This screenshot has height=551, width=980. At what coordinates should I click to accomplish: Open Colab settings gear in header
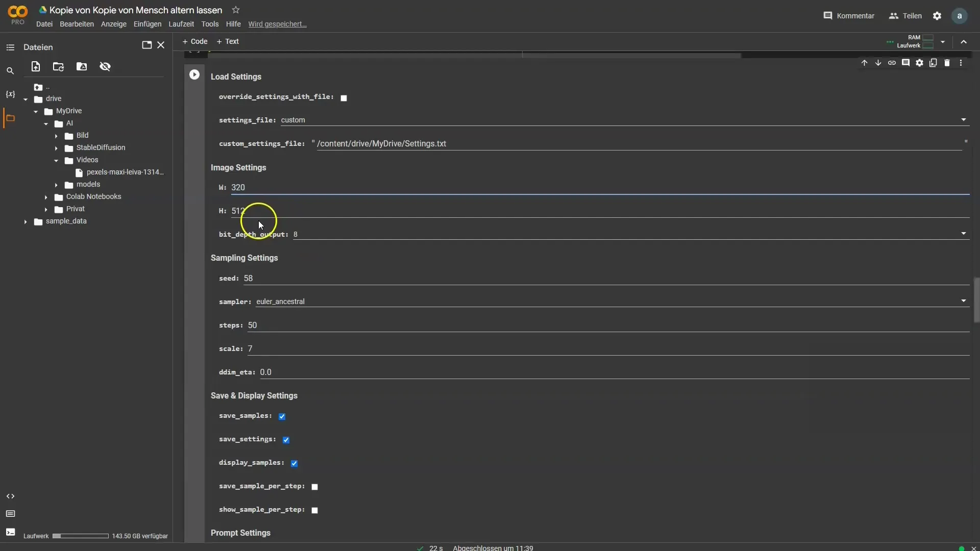[937, 16]
